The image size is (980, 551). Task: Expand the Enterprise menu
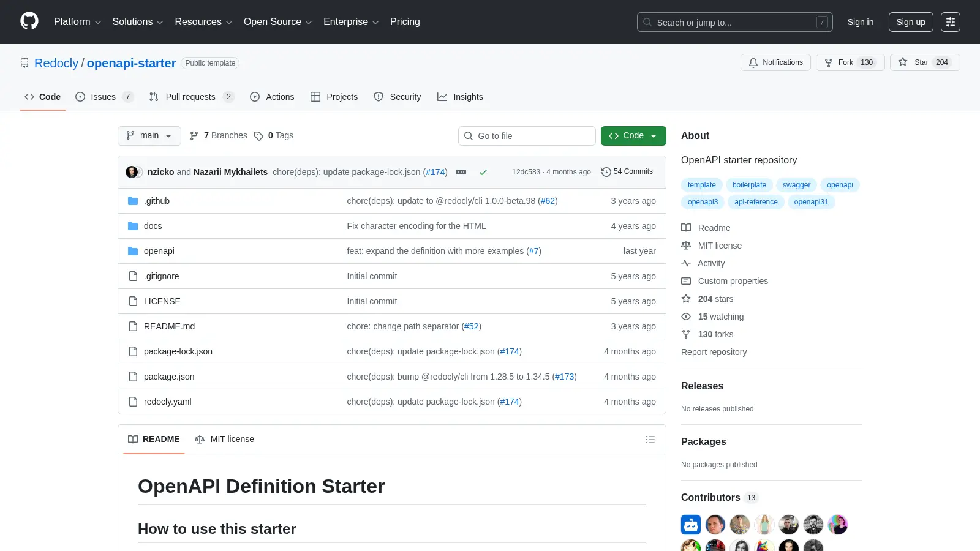351,22
